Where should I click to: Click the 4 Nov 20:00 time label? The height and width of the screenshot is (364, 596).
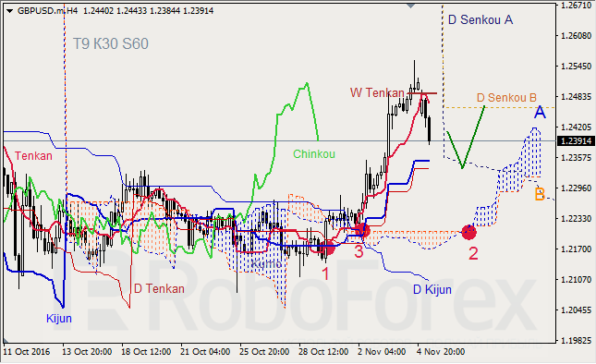click(441, 351)
